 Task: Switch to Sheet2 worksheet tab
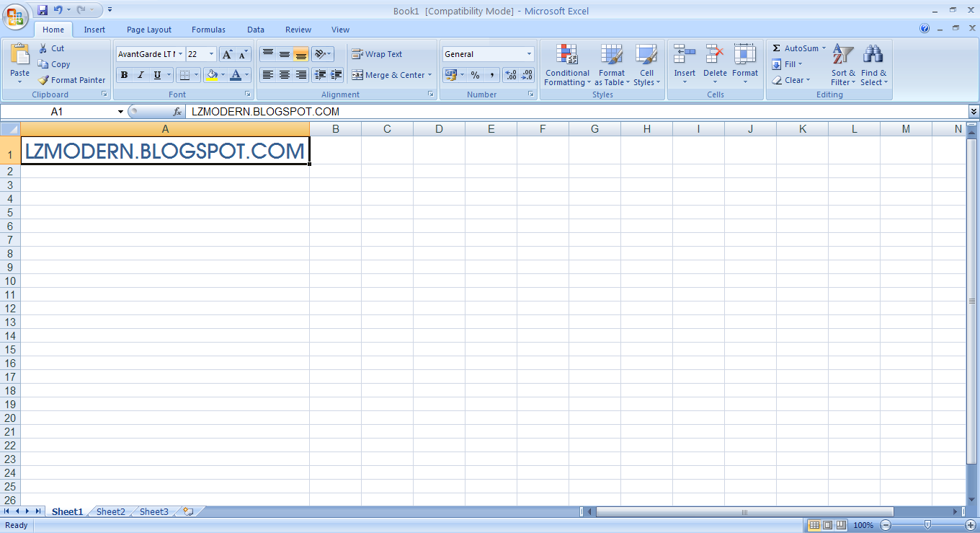[x=111, y=512]
